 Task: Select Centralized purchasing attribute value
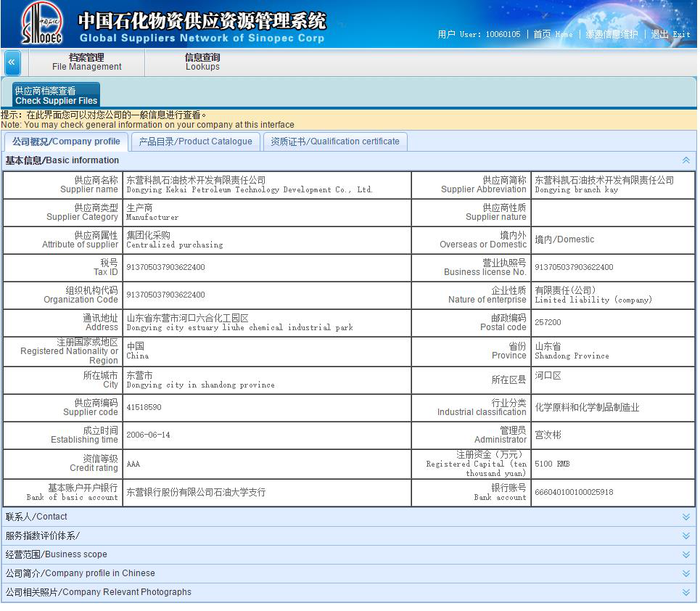pyautogui.click(x=174, y=240)
